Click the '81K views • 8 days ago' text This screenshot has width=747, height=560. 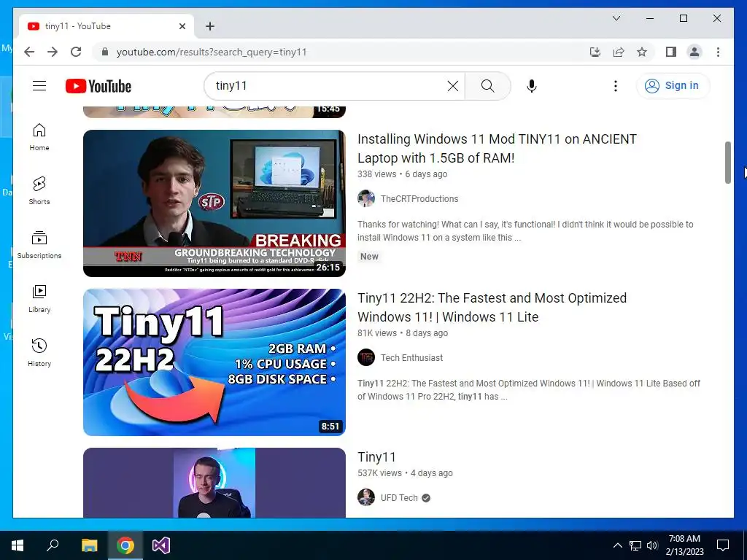[x=403, y=332]
